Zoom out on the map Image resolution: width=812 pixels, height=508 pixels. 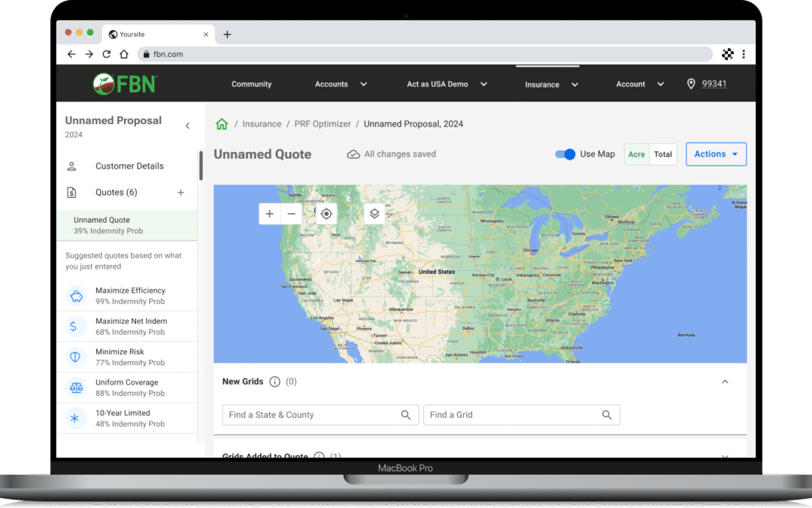(x=292, y=214)
